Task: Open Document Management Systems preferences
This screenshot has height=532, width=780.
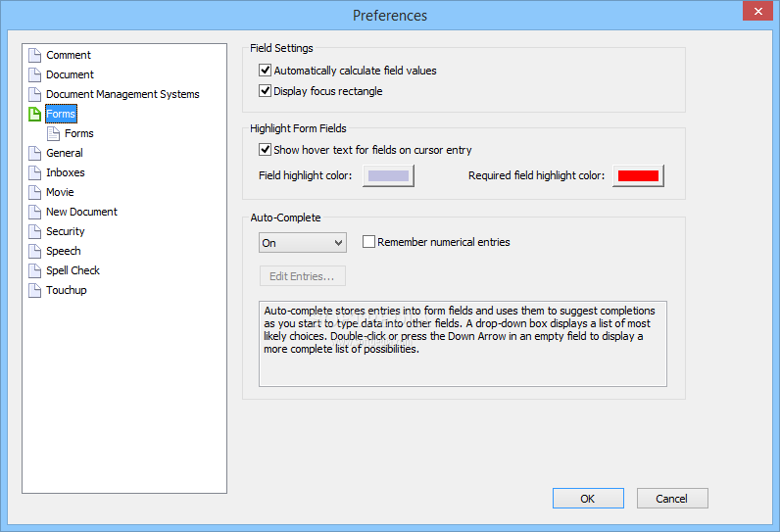Action: pyautogui.click(x=122, y=94)
